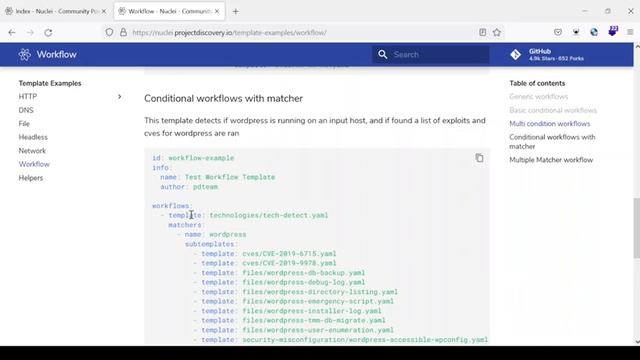Viewport: 640px width, 360px height.
Task: Click 'cves/CVE-2019-9978.yaml' code line
Action: pos(289,263)
